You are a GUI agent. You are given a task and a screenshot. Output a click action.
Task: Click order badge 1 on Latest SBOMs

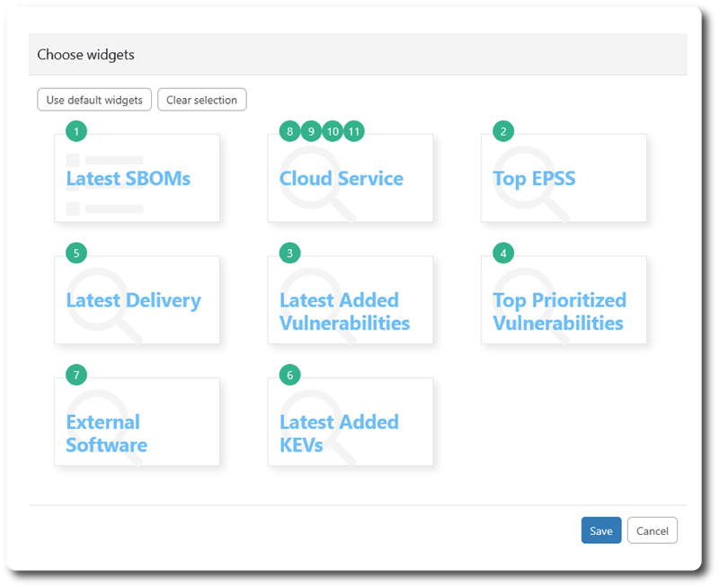(x=76, y=131)
